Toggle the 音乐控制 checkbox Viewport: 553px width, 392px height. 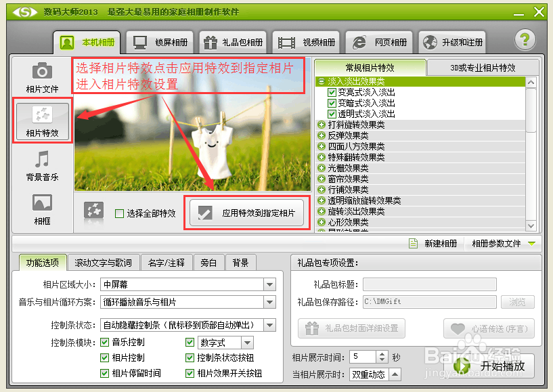coord(104,342)
